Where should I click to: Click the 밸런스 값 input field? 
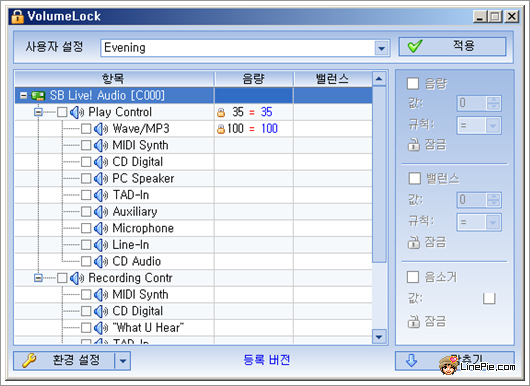tap(472, 200)
